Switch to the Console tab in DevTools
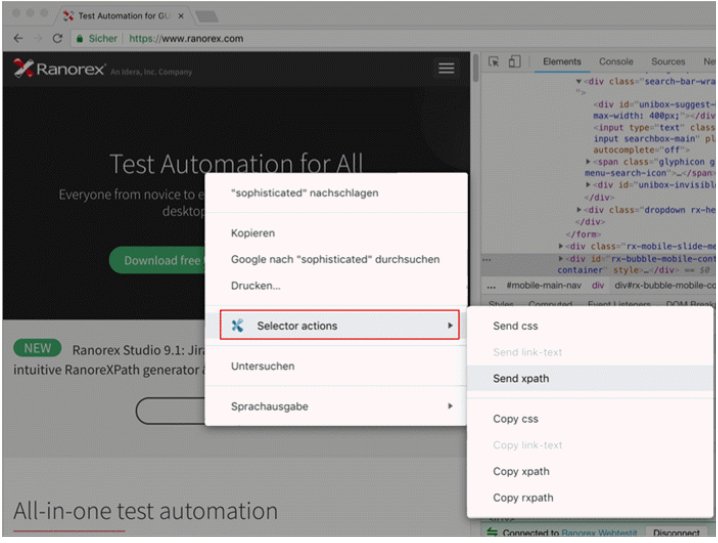Image resolution: width=718 pixels, height=543 pixels. (x=616, y=62)
